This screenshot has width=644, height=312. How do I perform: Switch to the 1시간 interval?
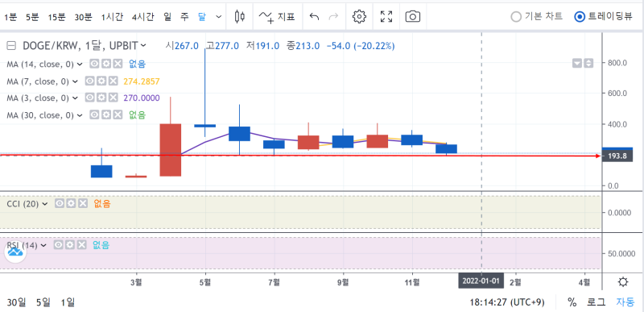point(112,17)
